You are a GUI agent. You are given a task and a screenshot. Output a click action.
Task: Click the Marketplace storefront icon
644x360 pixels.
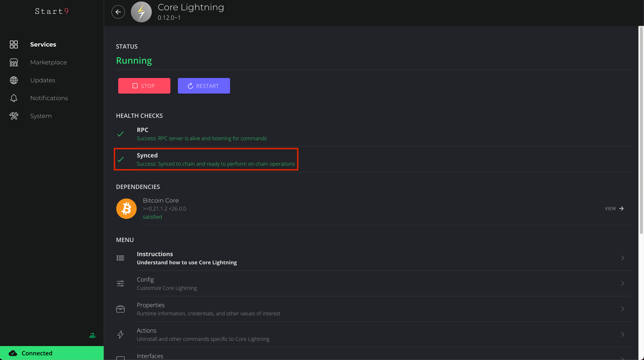click(x=14, y=62)
